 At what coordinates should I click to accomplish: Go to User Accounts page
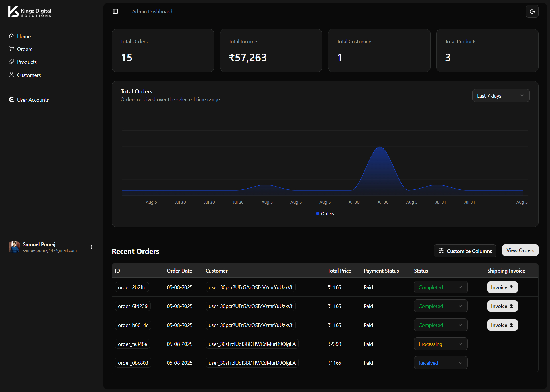click(x=33, y=100)
